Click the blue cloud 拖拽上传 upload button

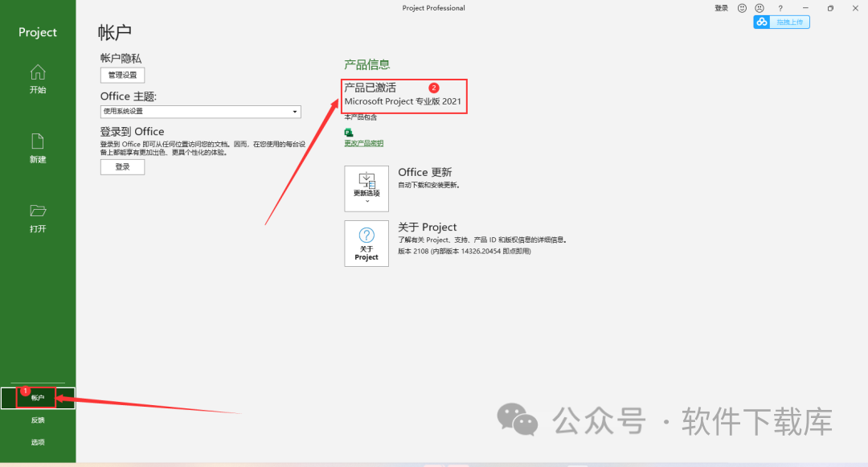point(782,23)
